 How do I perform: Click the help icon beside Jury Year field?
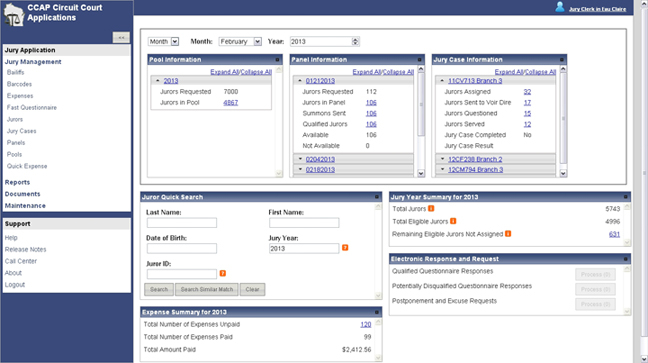[345, 248]
